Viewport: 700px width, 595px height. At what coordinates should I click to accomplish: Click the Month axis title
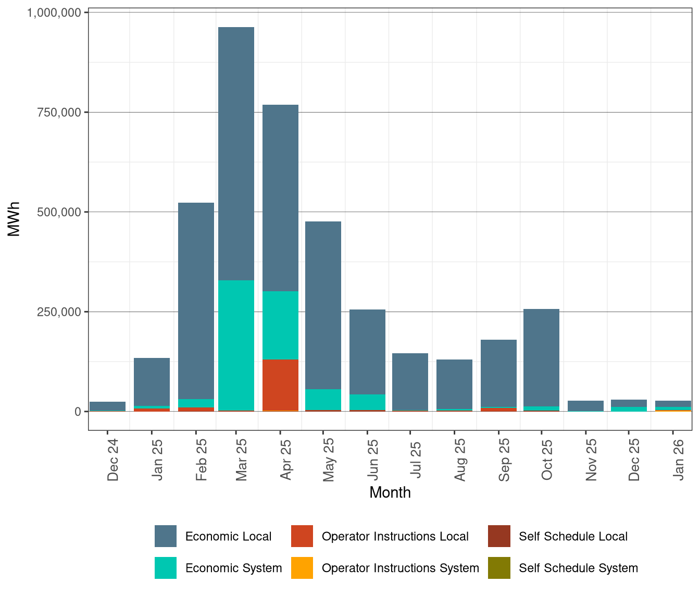390,492
